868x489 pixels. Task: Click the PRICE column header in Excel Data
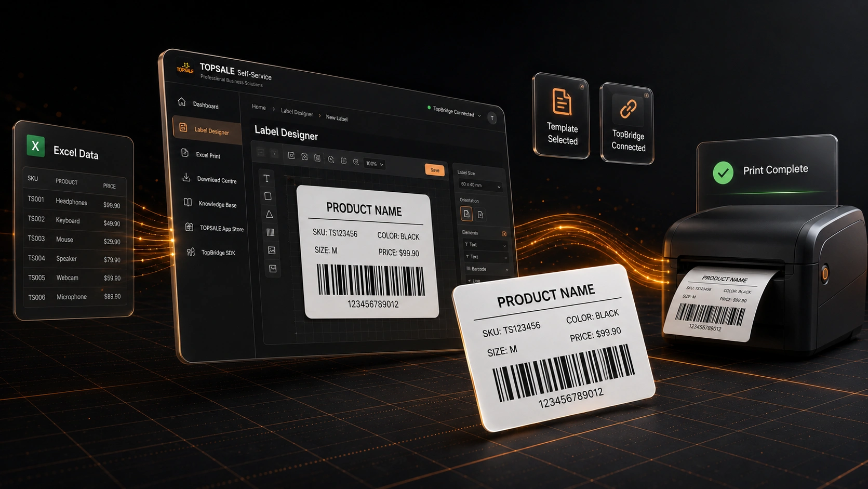pyautogui.click(x=110, y=186)
